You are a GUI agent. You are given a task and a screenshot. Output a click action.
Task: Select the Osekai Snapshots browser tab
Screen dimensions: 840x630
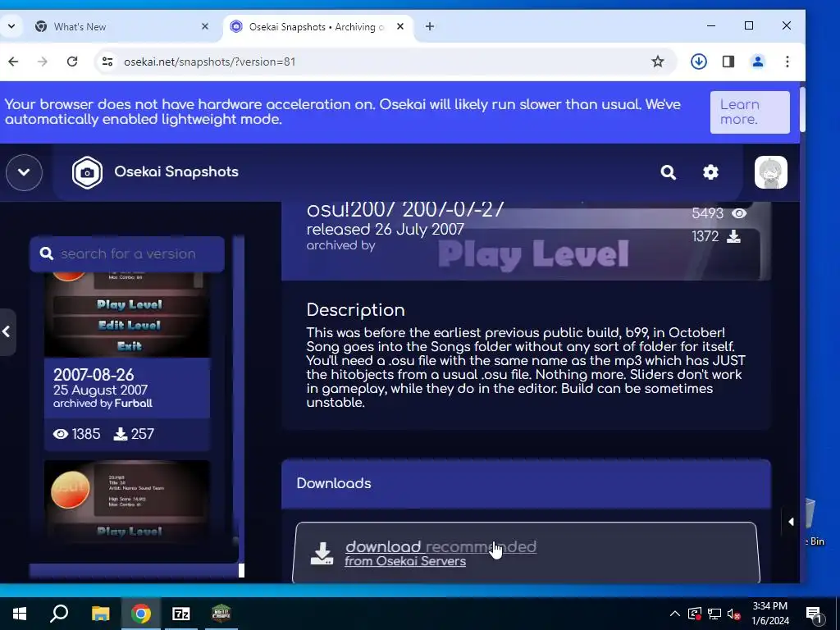[316, 27]
